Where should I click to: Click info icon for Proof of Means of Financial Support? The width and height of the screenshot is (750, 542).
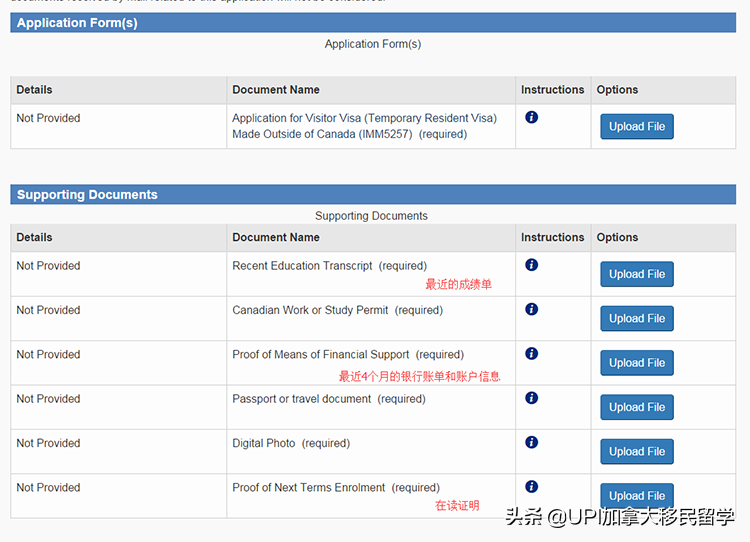click(531, 354)
